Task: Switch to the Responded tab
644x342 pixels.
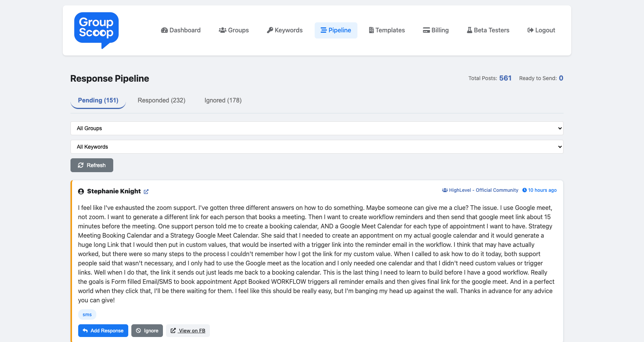Action: coord(161,101)
